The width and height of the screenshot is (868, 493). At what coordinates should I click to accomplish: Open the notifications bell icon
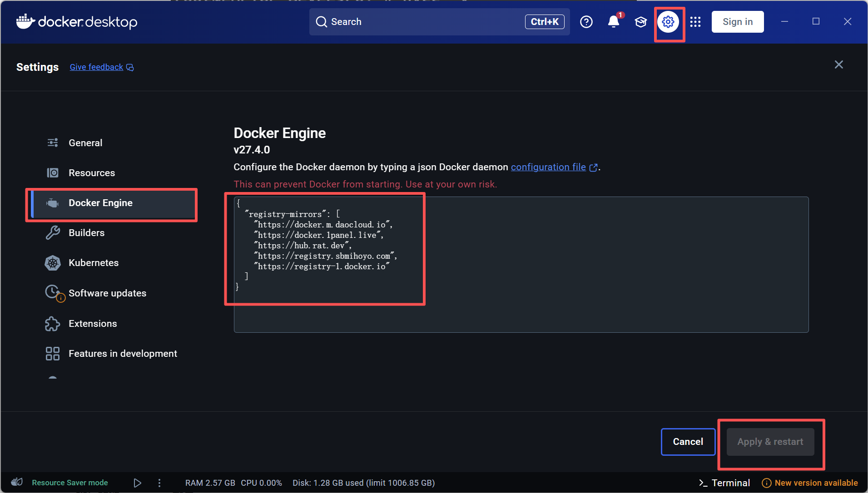(613, 22)
